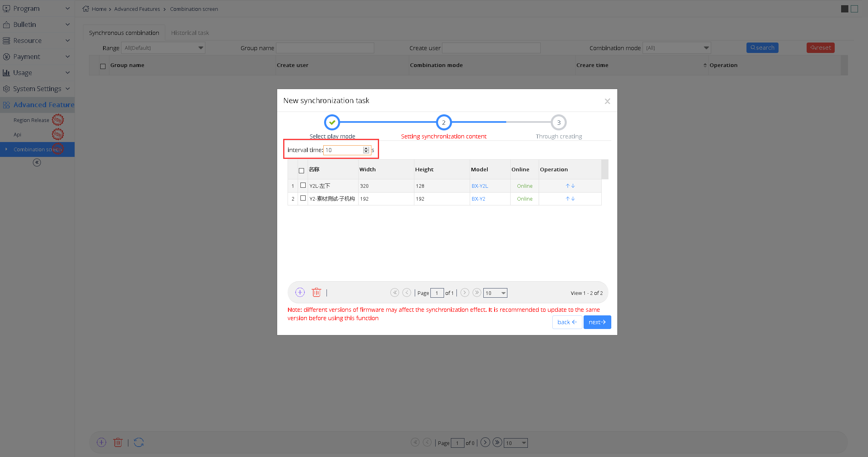Expand the Bulletin sidebar menu
Screen dimensions: 868x457
(37, 24)
